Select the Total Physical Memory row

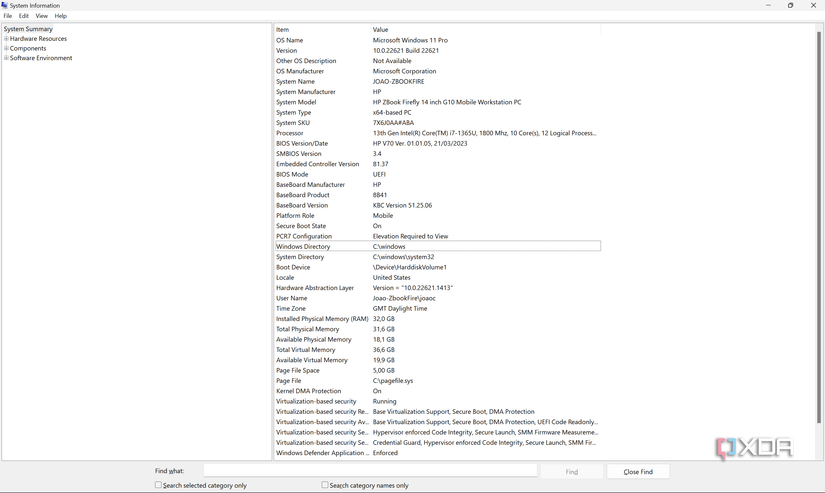(437, 329)
